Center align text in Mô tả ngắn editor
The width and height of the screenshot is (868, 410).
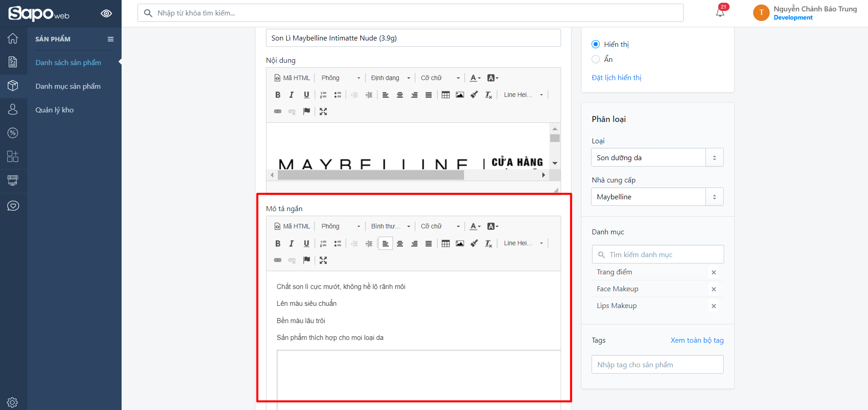coord(400,243)
